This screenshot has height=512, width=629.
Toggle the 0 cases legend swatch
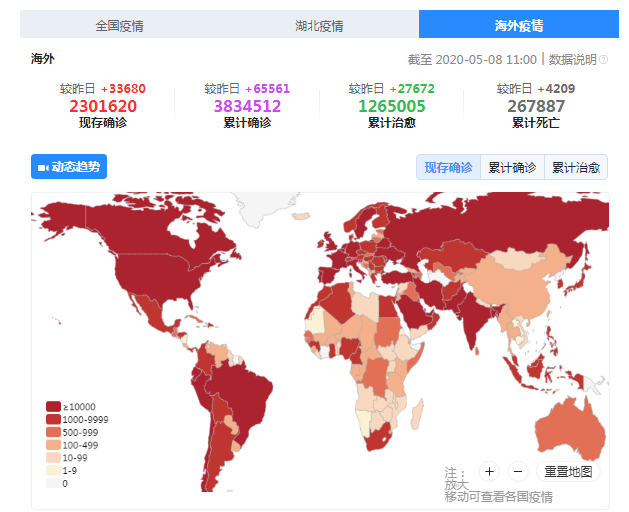(53, 483)
